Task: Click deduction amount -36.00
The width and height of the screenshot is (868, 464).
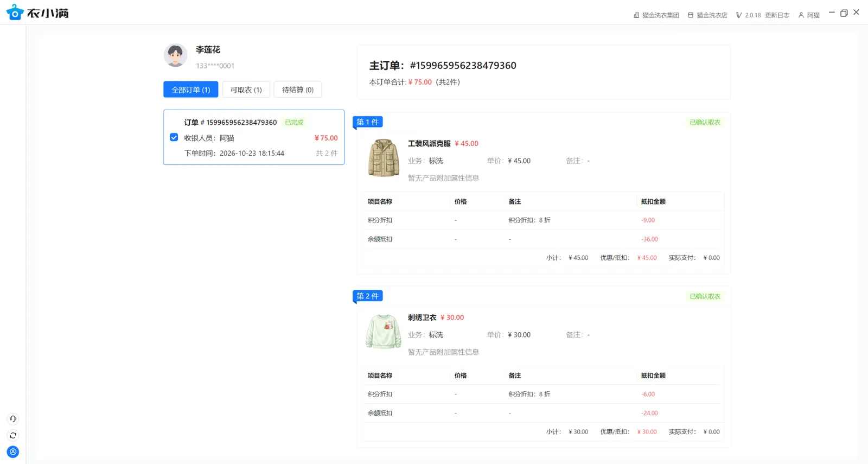Action: coord(649,239)
